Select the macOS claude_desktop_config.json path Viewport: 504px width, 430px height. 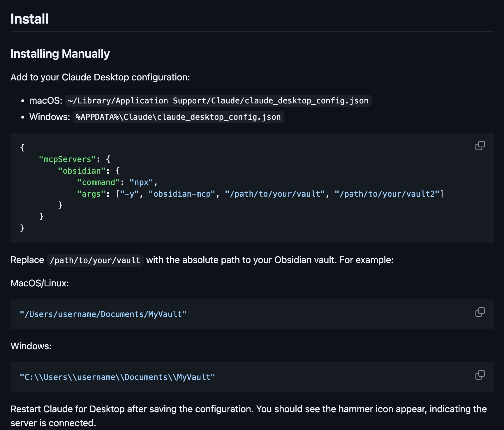click(x=218, y=101)
